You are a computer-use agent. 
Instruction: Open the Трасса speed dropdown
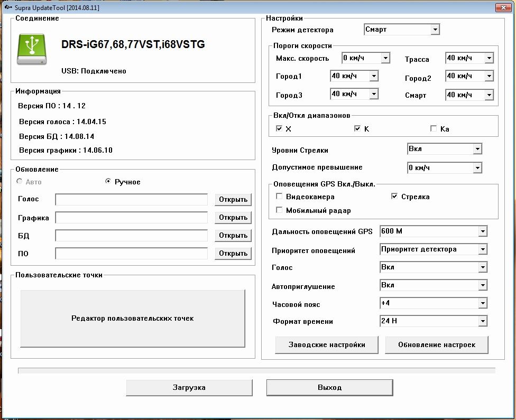469,58
